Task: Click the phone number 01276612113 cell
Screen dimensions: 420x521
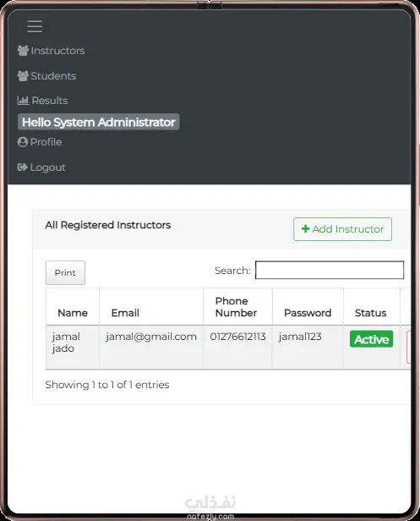Action: coord(238,348)
